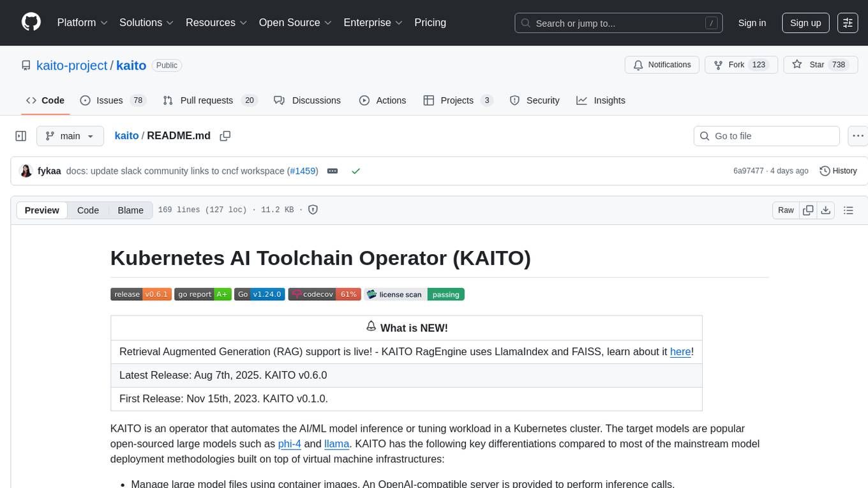Open the kaito breadcrumb folder link

(126, 136)
